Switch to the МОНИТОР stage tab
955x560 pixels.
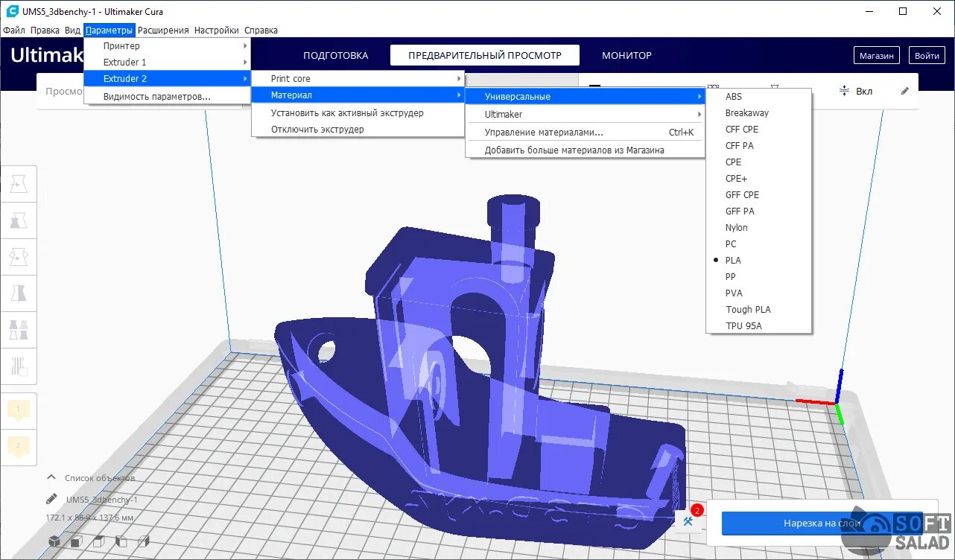626,56
